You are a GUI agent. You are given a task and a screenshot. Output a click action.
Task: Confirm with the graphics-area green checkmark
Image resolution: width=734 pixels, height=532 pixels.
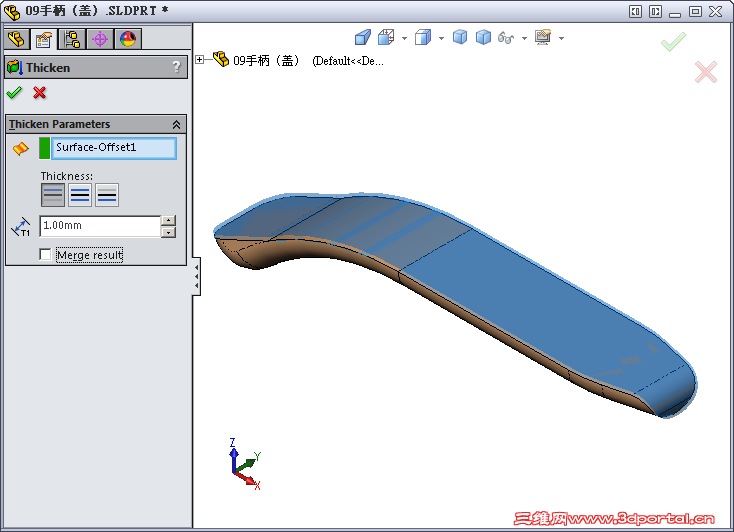pyautogui.click(x=673, y=42)
